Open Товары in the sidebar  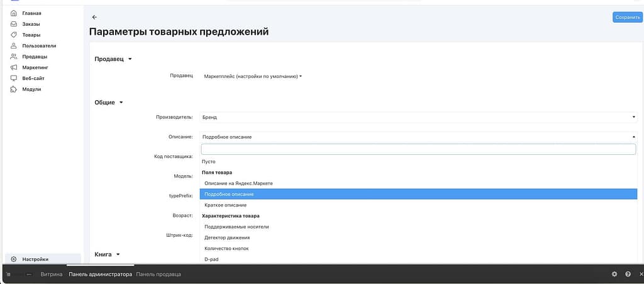[x=31, y=35]
